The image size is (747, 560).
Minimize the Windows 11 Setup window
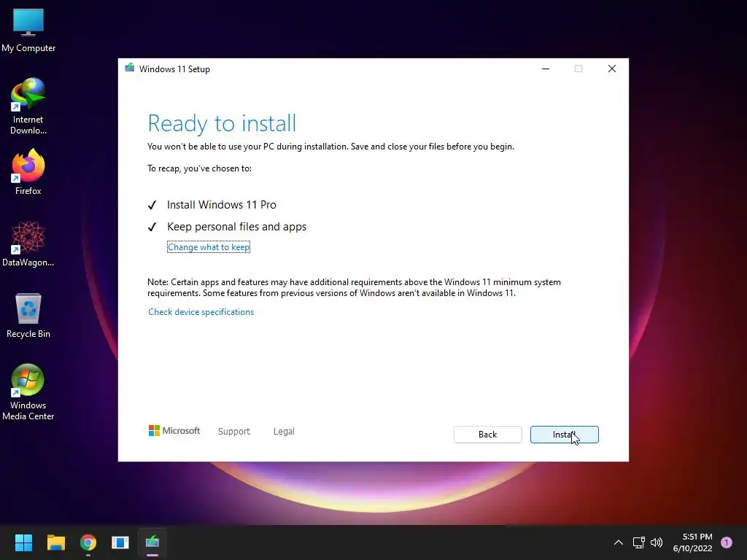point(546,69)
